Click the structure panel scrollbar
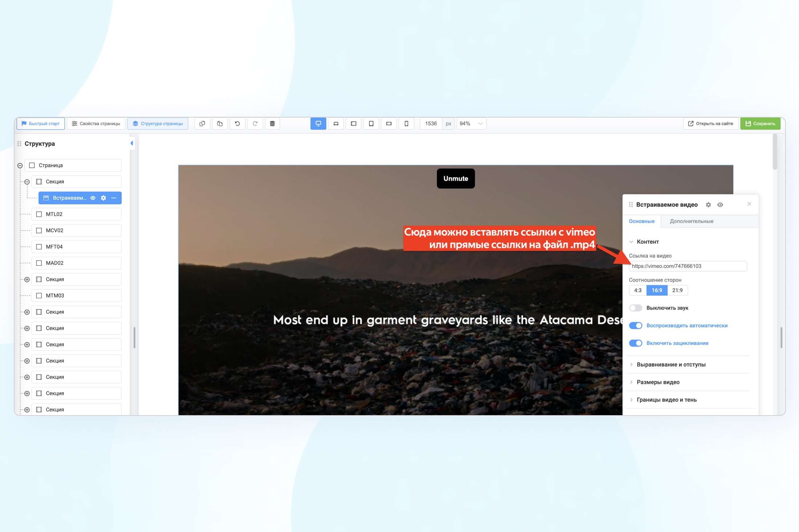The image size is (799, 532). coord(134,338)
